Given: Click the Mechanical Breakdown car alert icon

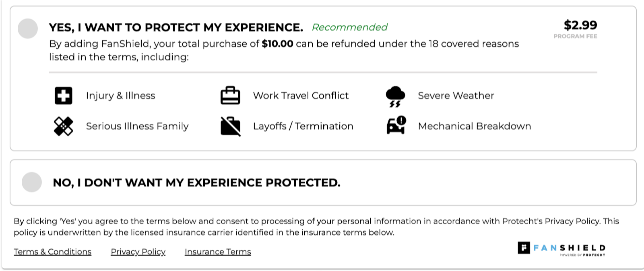Looking at the screenshot, I should point(396,125).
